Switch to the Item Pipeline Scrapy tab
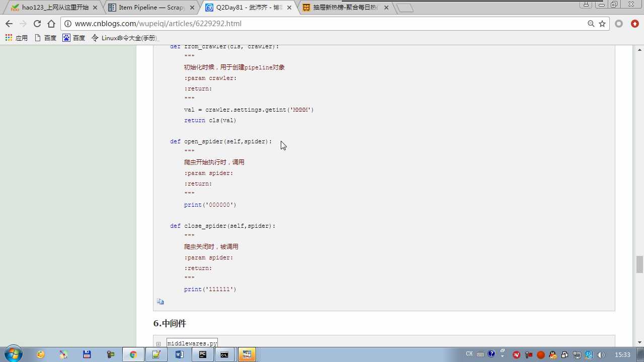The height and width of the screenshot is (362, 644). click(x=152, y=8)
